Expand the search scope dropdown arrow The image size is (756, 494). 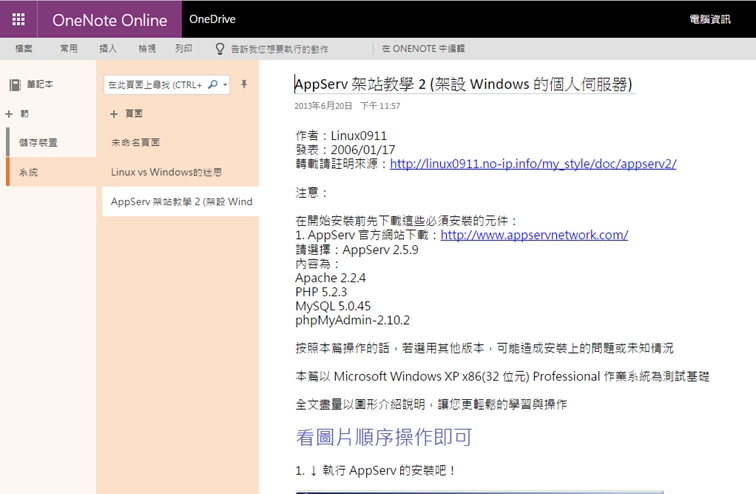pos(225,85)
